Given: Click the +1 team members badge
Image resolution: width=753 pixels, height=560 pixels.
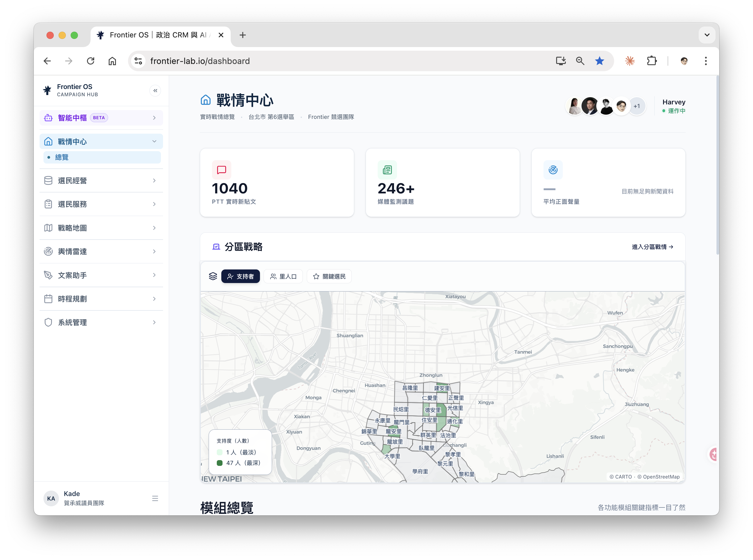Looking at the screenshot, I should pyautogui.click(x=637, y=106).
